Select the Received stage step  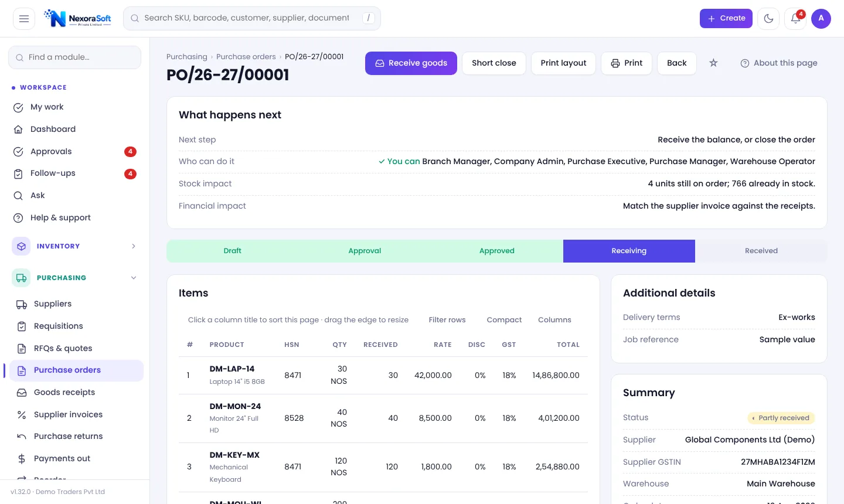[761, 251]
